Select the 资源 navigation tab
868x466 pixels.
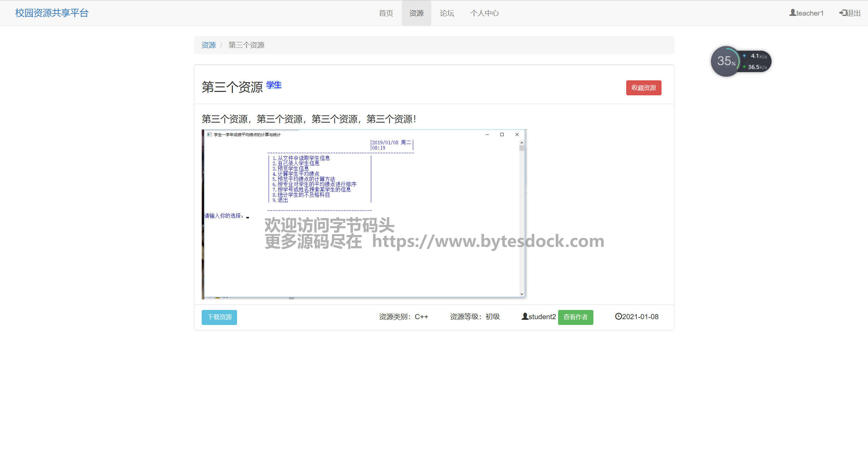tap(416, 13)
